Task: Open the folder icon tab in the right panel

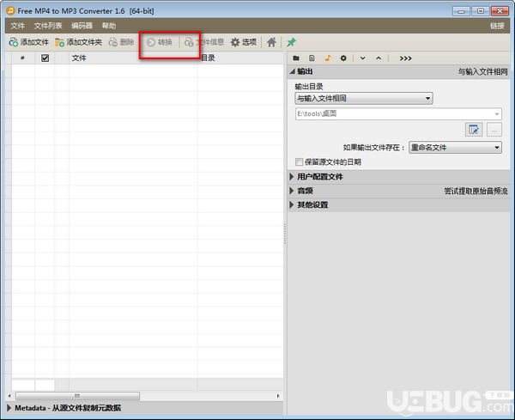Action: 296,58
